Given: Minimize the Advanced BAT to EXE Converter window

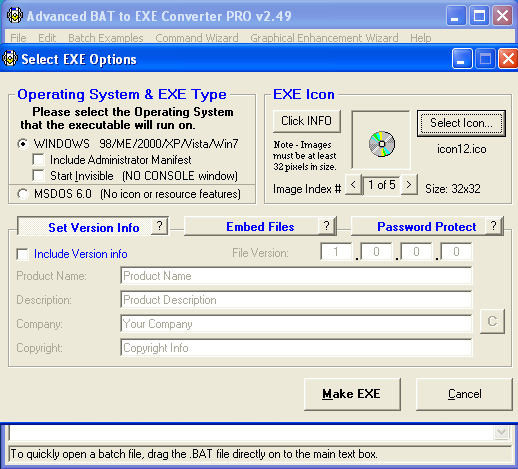Looking at the screenshot, I should point(456,16).
